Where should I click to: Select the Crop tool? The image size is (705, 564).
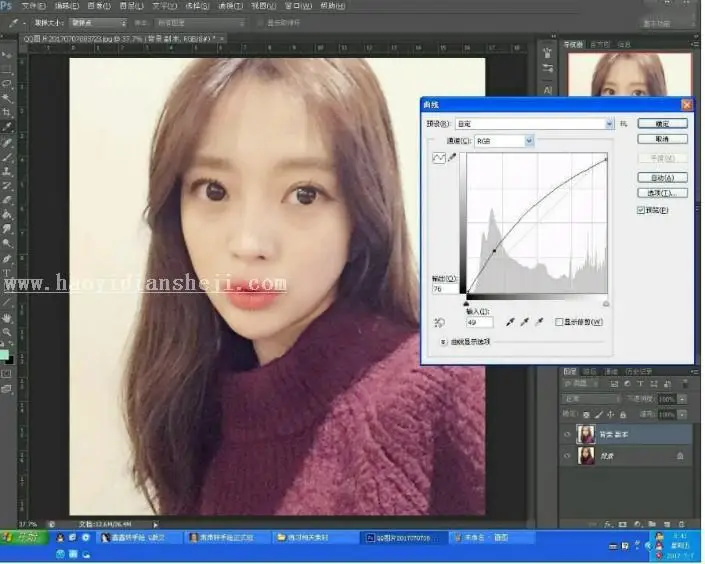pos(7,112)
